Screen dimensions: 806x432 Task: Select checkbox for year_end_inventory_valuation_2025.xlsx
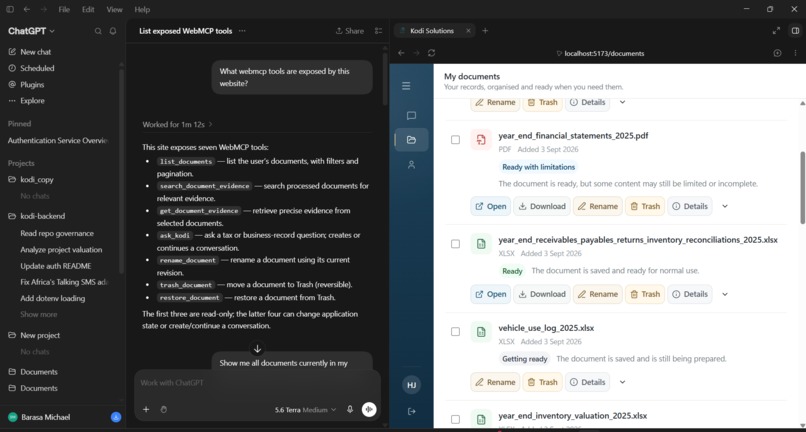click(455, 419)
